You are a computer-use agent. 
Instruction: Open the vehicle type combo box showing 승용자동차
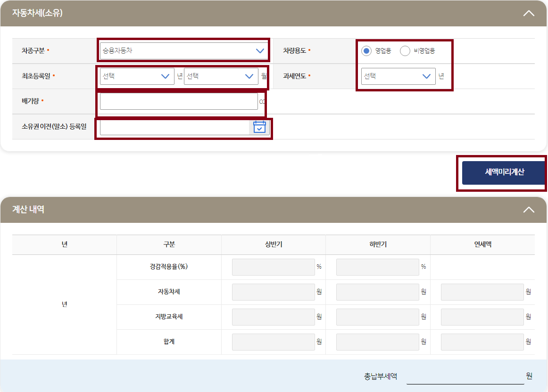(x=183, y=49)
